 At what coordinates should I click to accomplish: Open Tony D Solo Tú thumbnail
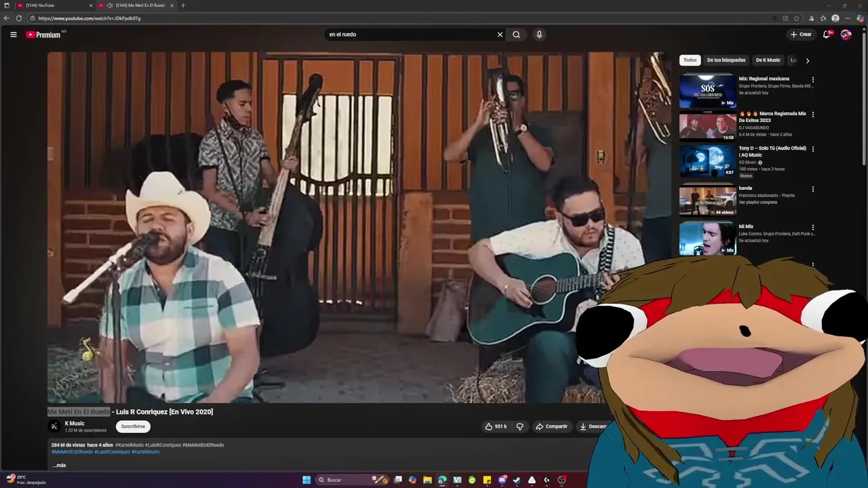tap(707, 161)
